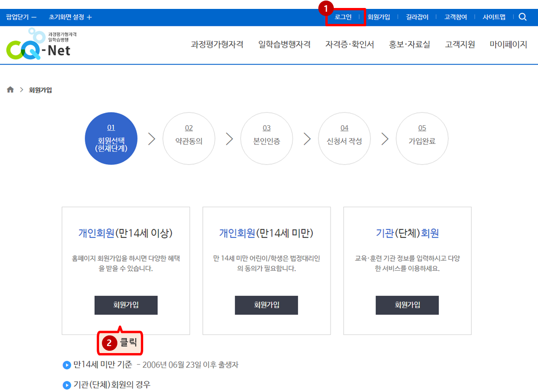538x392 pixels.
Task: Click bullet icon beside 만14세 미만 기준
Action: (67, 365)
